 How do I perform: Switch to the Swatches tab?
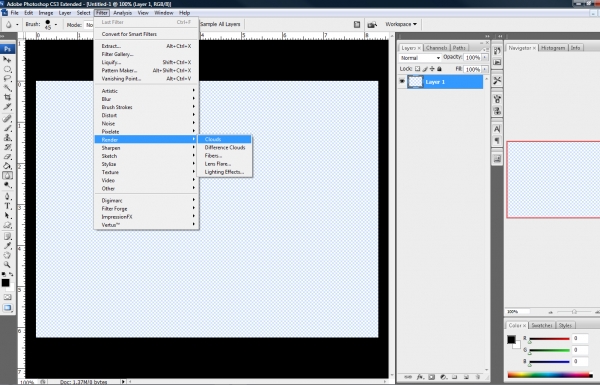tap(541, 325)
